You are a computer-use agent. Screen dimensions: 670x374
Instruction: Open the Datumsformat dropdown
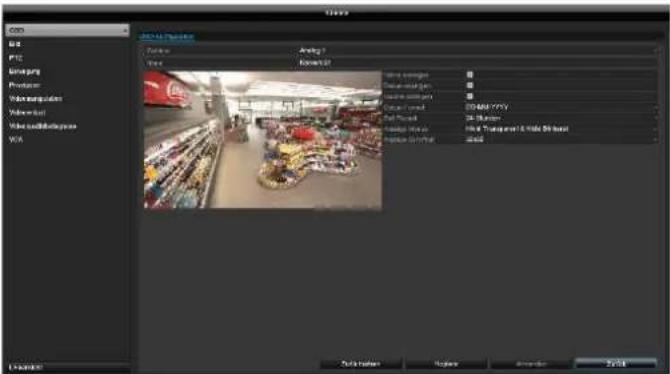click(x=561, y=107)
